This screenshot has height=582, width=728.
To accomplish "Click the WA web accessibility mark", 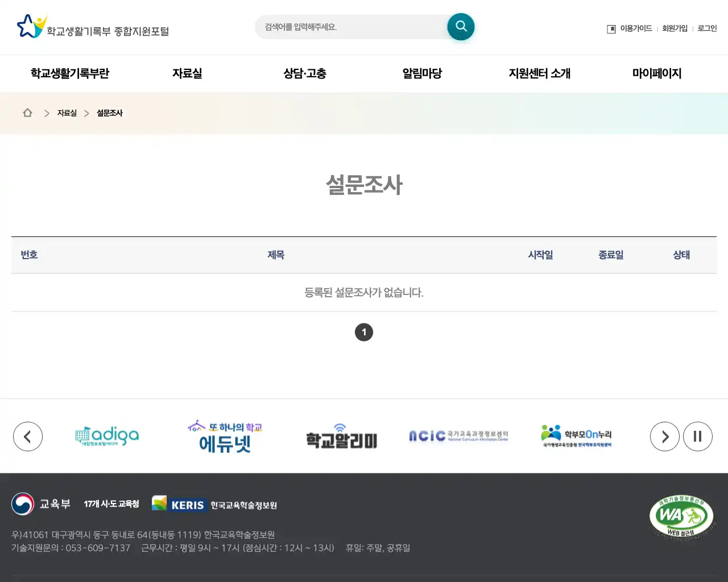I will click(x=681, y=517).
